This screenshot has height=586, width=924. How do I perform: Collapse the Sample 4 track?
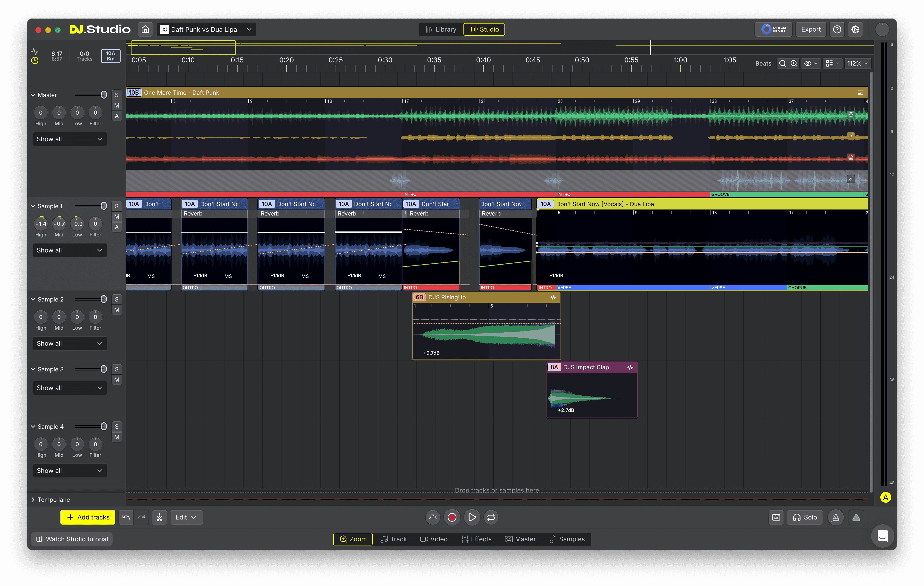(33, 427)
